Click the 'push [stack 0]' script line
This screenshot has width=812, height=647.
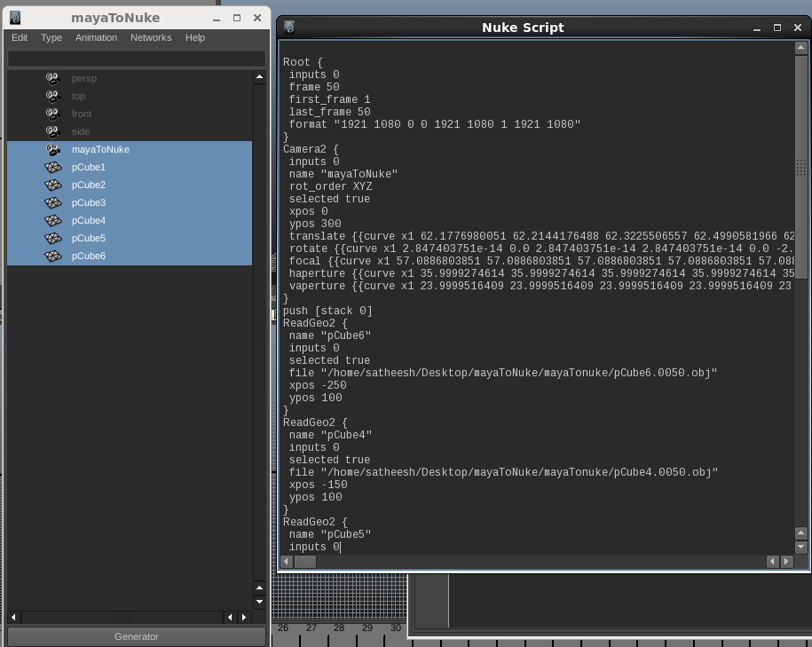click(327, 311)
